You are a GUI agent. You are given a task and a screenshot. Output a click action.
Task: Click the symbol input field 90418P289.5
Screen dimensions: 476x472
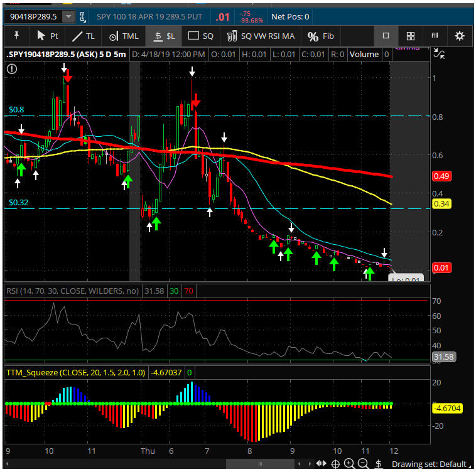pyautogui.click(x=33, y=16)
